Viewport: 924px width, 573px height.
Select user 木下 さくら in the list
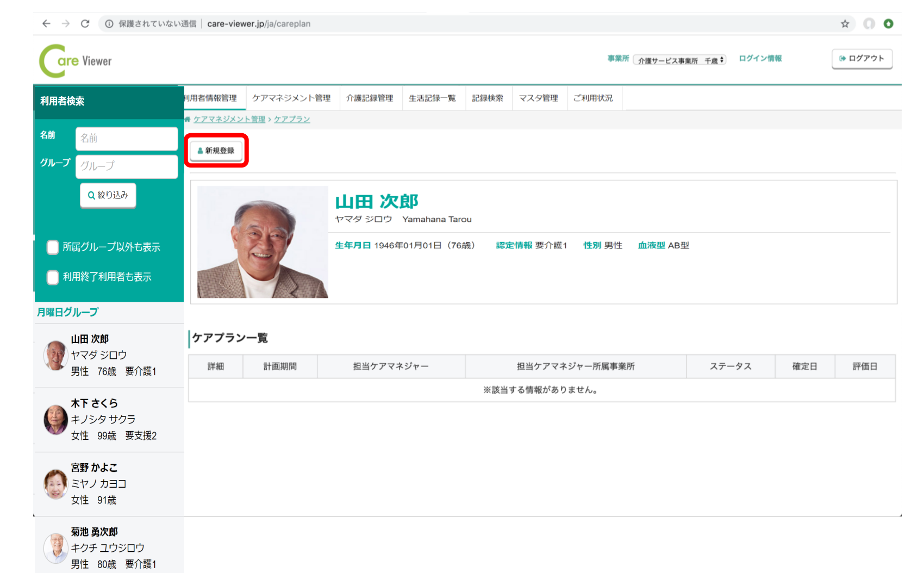[109, 419]
